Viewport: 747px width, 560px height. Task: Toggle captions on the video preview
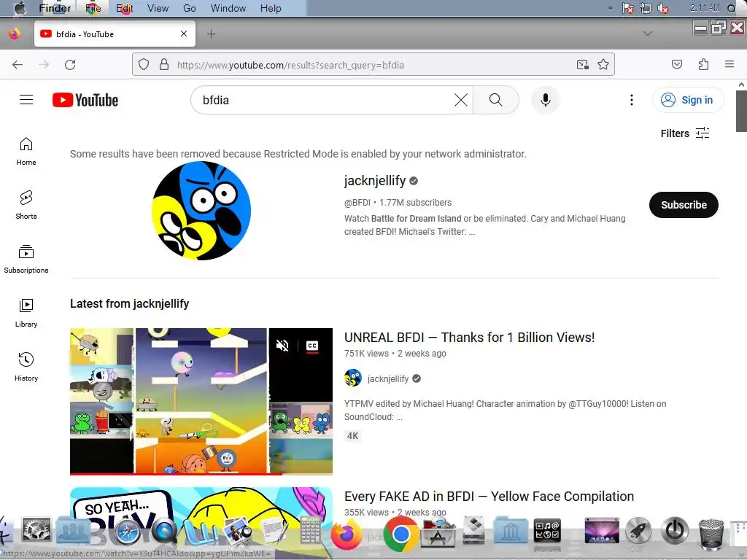(312, 346)
